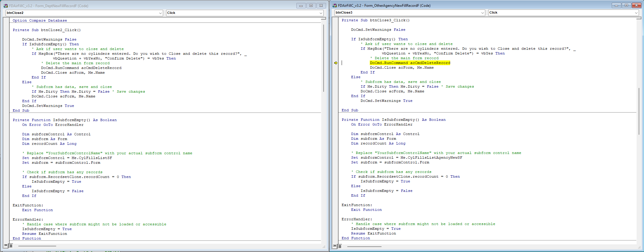Minimize the left code window
Screen dimensions: 644x252
pyautogui.click(x=301, y=6)
